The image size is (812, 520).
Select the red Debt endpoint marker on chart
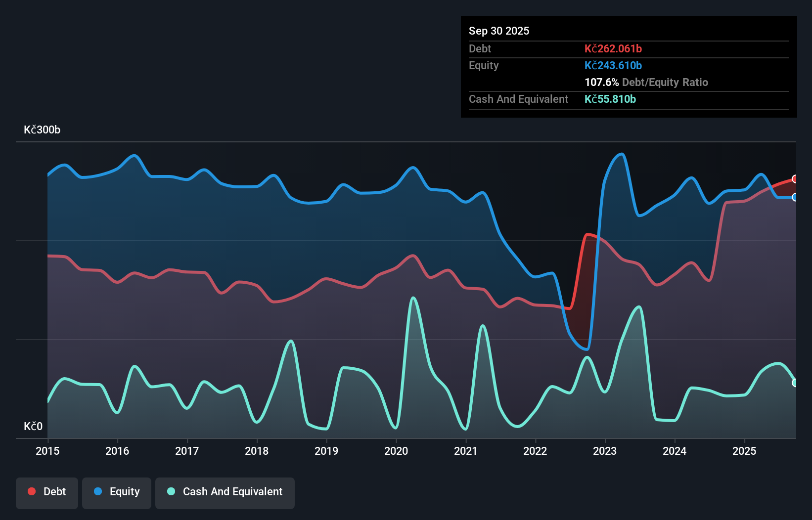click(795, 179)
